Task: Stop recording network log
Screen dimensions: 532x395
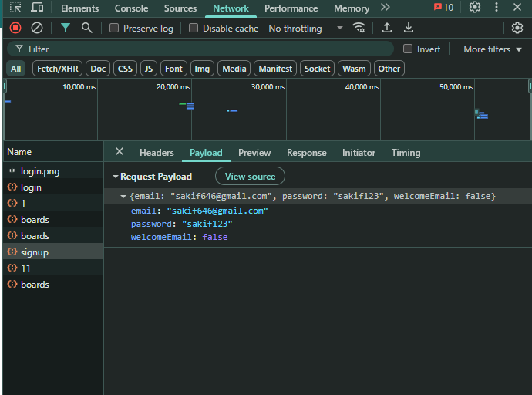Action: click(15, 28)
